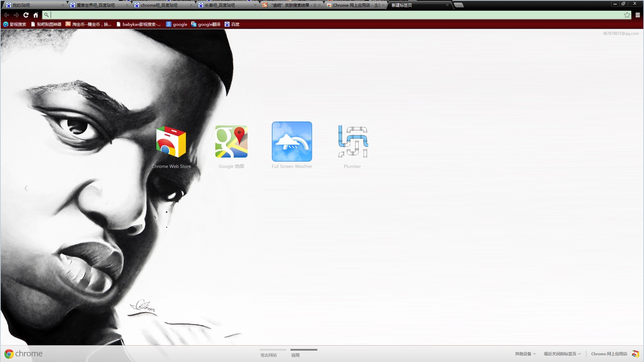Screen dimensions: 644x362
Task: Bookmark this page with star icon
Action: (x=627, y=15)
